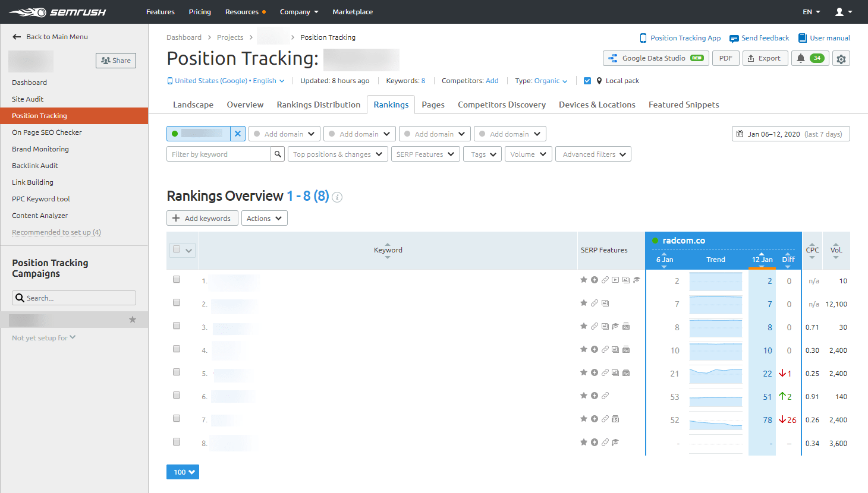Switch to the Competitors Discovery tab

[501, 105]
